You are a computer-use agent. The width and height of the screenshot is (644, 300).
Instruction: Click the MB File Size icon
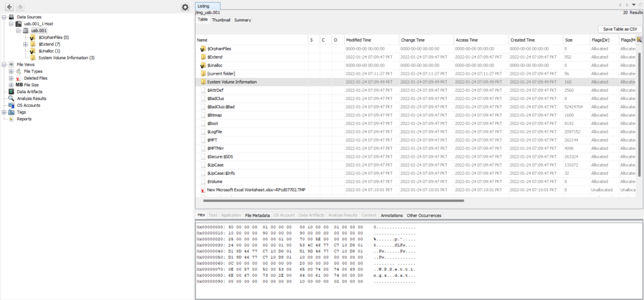coord(19,85)
